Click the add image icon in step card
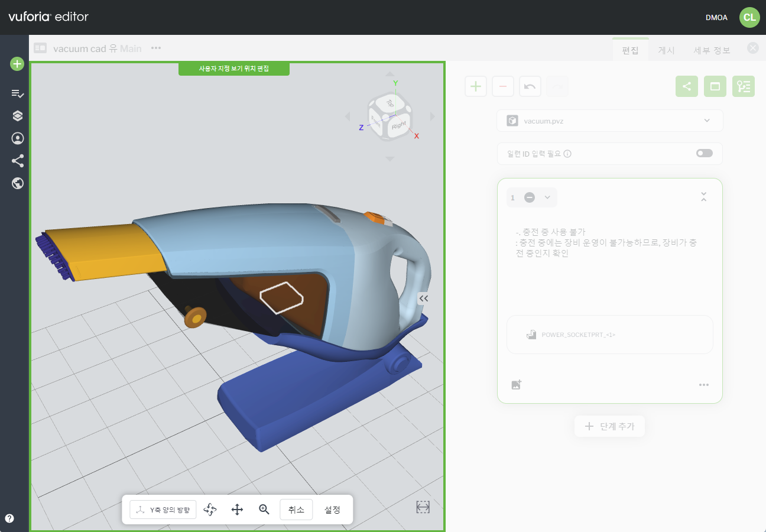The height and width of the screenshot is (532, 766). pos(517,385)
